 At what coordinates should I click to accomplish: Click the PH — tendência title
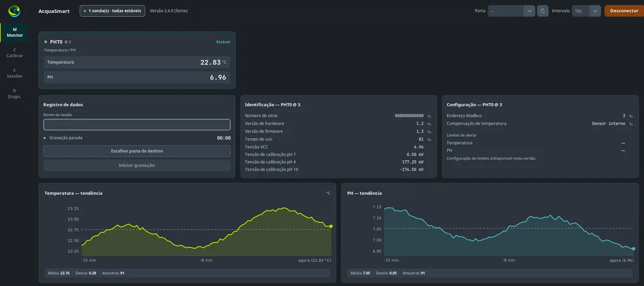[x=365, y=193]
